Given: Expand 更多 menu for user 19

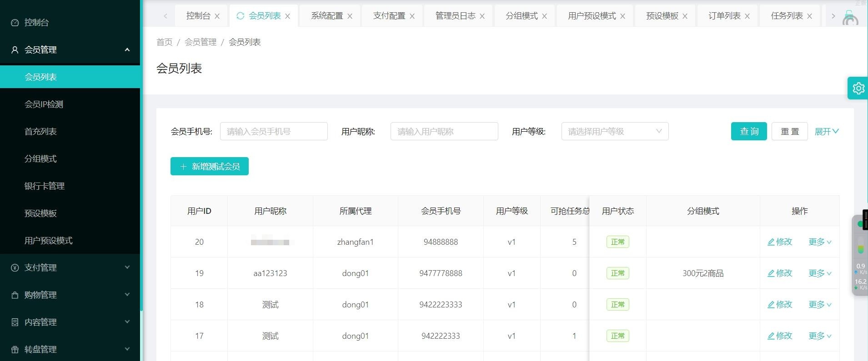Looking at the screenshot, I should coord(820,273).
